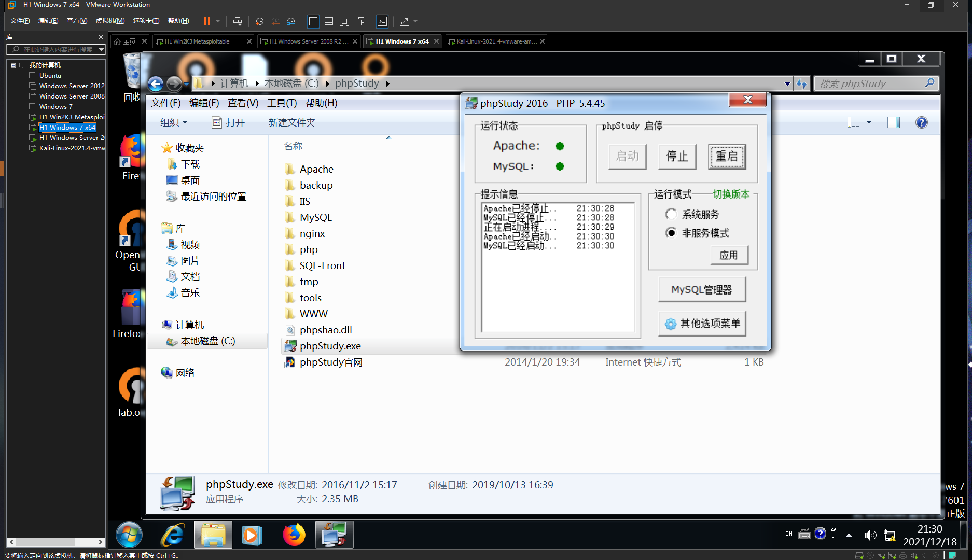Select the 非服务模式 radio button

coord(671,233)
